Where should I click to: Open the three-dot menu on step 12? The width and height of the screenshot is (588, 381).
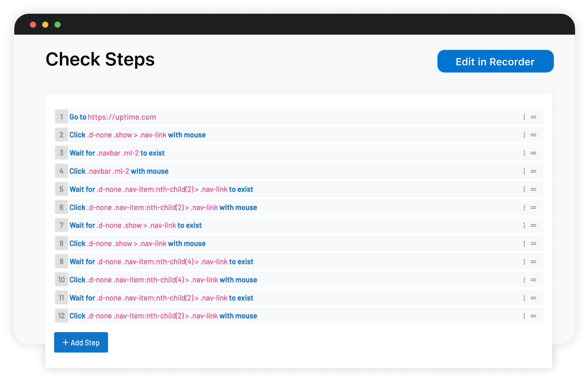[524, 316]
